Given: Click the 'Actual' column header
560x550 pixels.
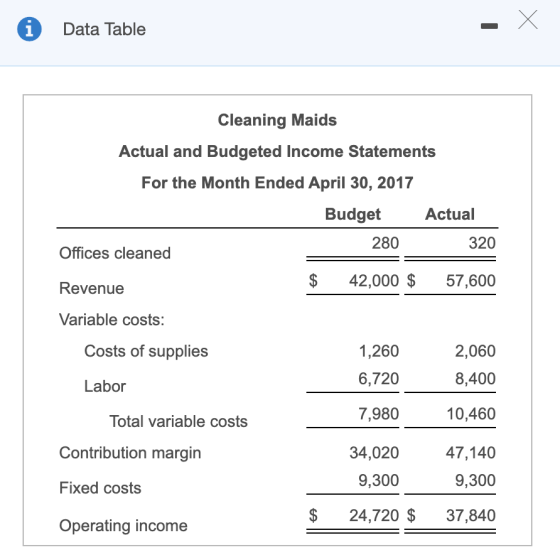Looking at the screenshot, I should click(x=450, y=214).
